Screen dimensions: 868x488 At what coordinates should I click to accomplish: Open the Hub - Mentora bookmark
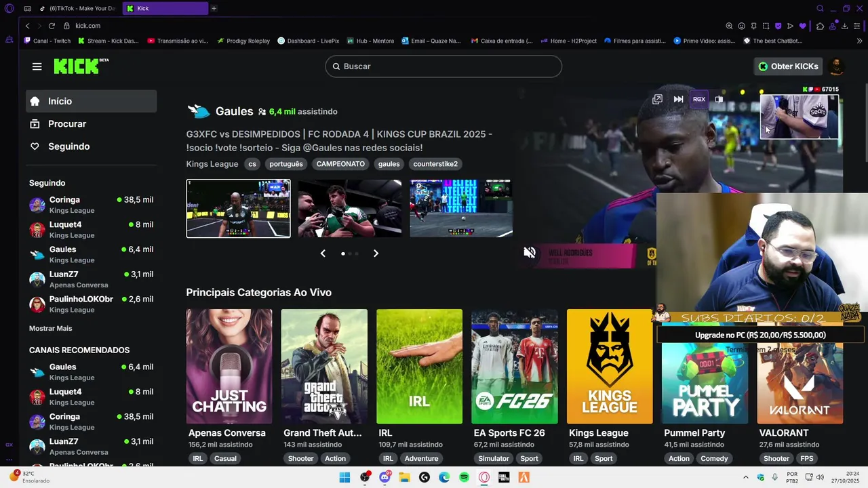click(370, 41)
